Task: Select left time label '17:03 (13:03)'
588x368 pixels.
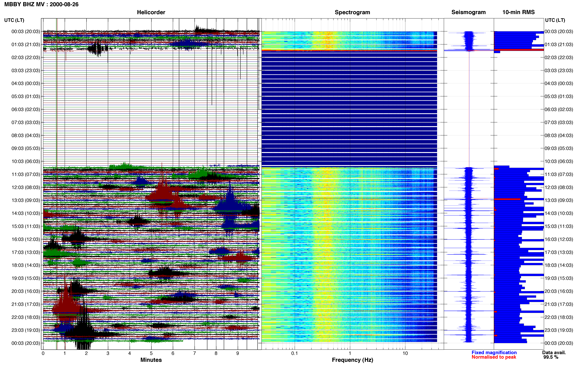Action: pos(26,252)
